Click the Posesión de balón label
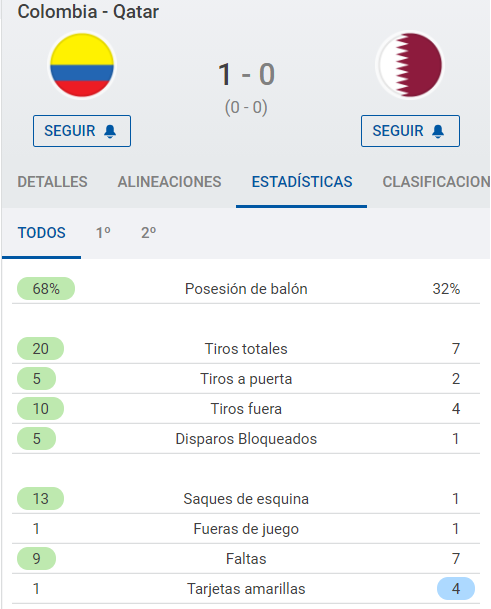Viewport: 491px width, 609px height. (246, 289)
